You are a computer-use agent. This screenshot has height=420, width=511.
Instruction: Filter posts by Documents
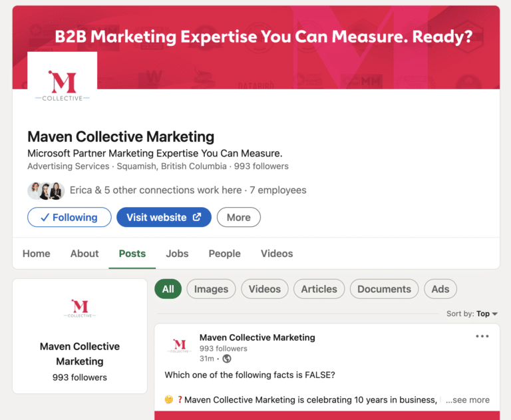pyautogui.click(x=384, y=289)
